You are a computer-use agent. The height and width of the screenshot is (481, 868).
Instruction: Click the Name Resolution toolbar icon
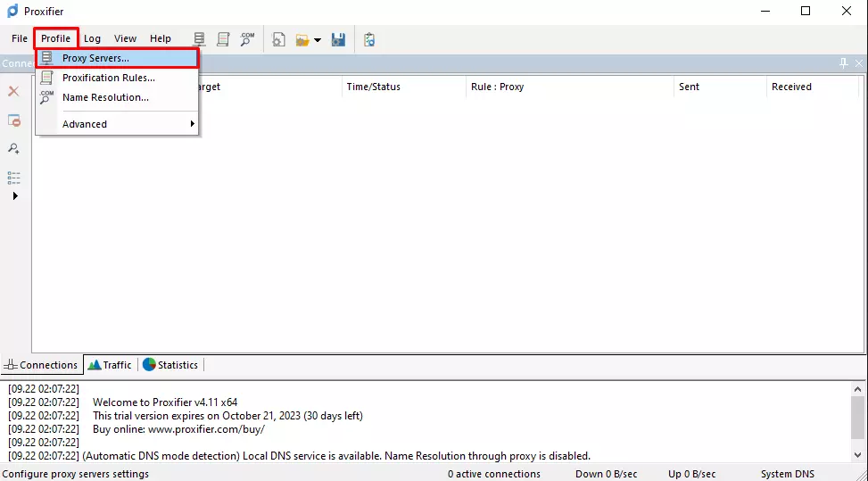pyautogui.click(x=247, y=39)
